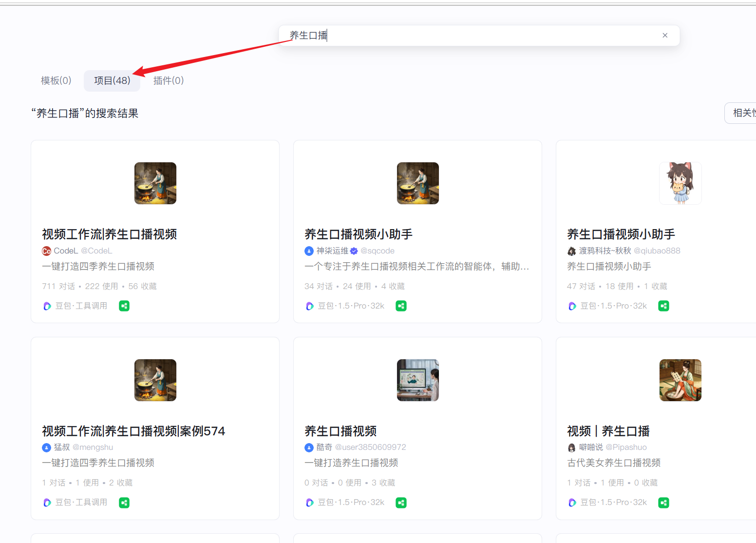This screenshot has width=756, height=543.
Task: Click stats text 0 对话 • 0 使用 • 3 收藏
Action: pos(350,483)
